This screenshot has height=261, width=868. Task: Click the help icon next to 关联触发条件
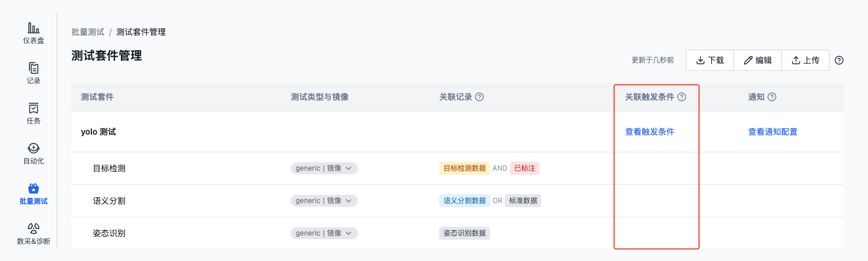pyautogui.click(x=682, y=97)
